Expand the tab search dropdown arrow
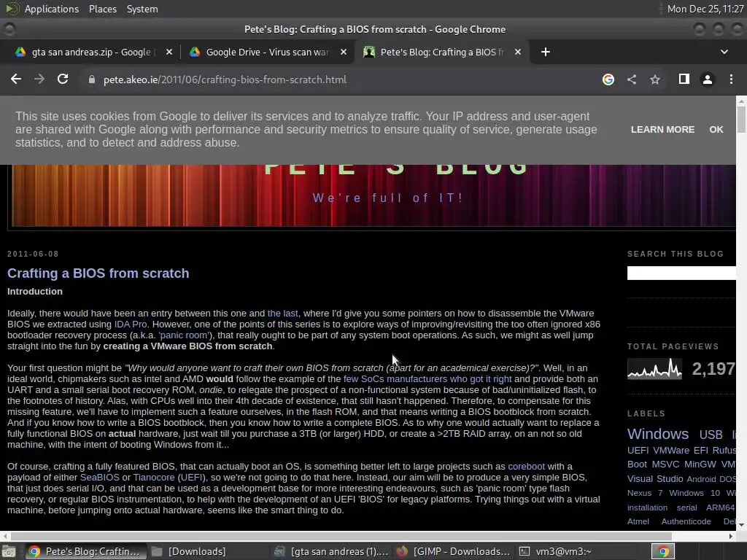The image size is (747, 560). (724, 52)
